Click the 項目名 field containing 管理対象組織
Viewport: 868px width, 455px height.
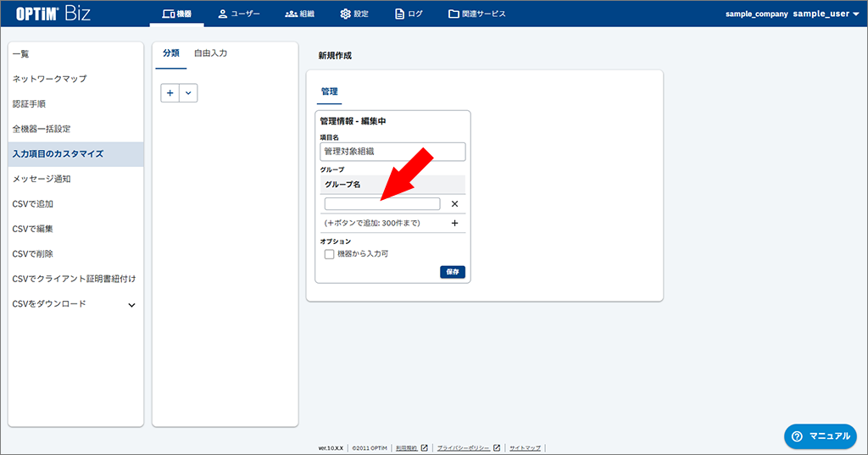point(392,152)
